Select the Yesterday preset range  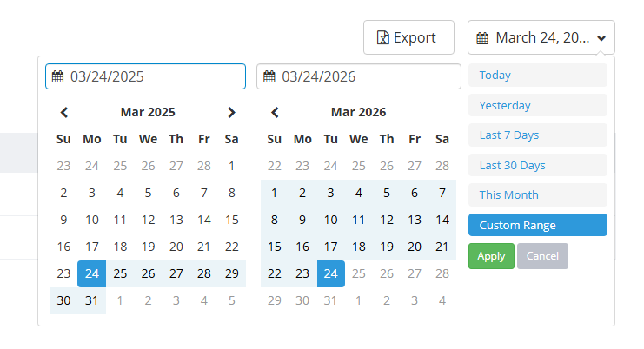tap(537, 105)
